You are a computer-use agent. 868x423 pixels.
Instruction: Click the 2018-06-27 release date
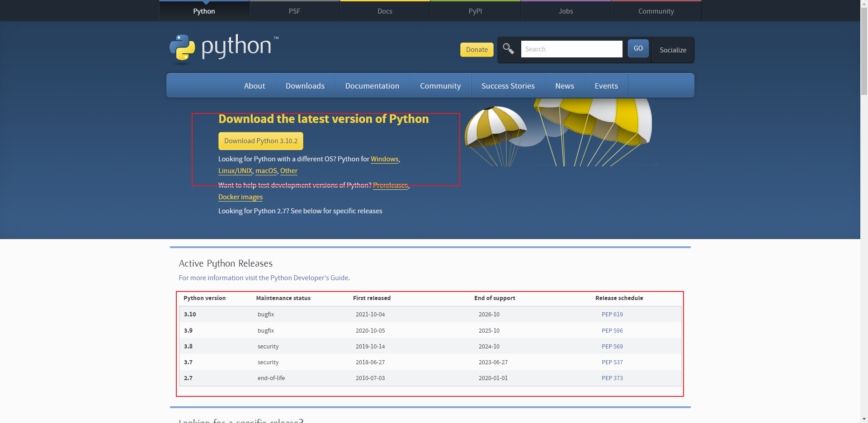[370, 362]
